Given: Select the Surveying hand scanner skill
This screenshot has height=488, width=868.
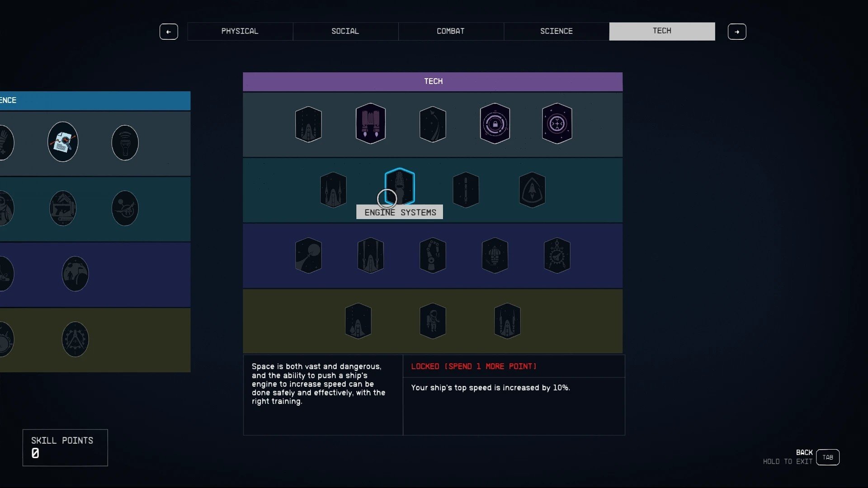Looking at the screenshot, I should click(x=125, y=143).
